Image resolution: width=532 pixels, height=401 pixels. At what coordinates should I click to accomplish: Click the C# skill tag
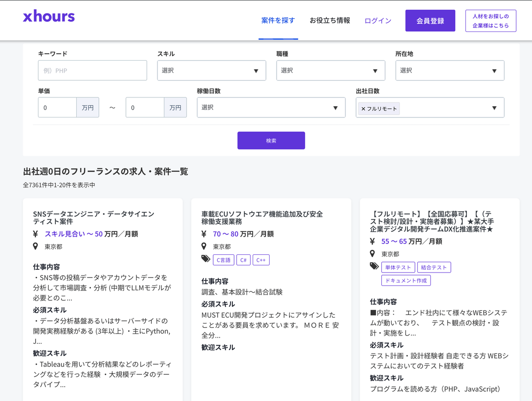tap(243, 260)
